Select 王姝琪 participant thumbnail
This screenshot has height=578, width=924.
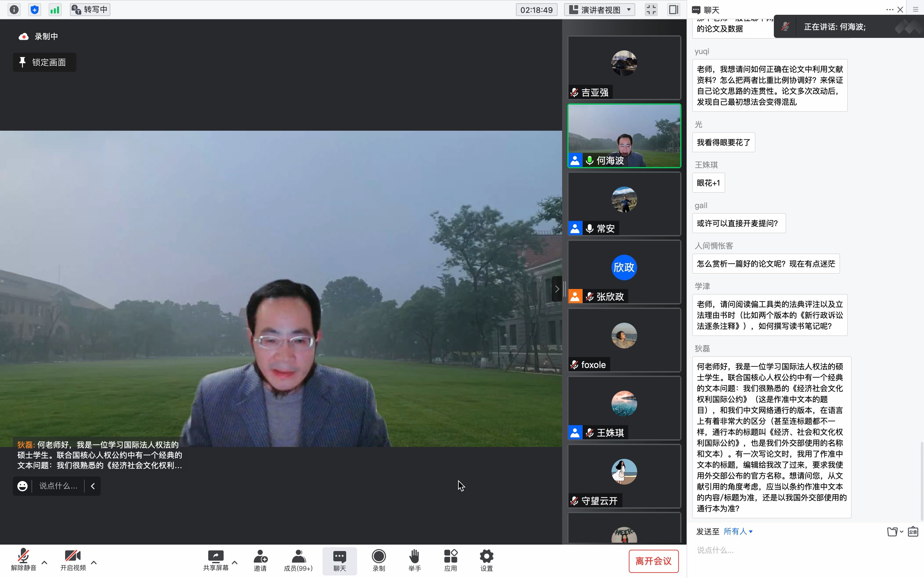(624, 408)
